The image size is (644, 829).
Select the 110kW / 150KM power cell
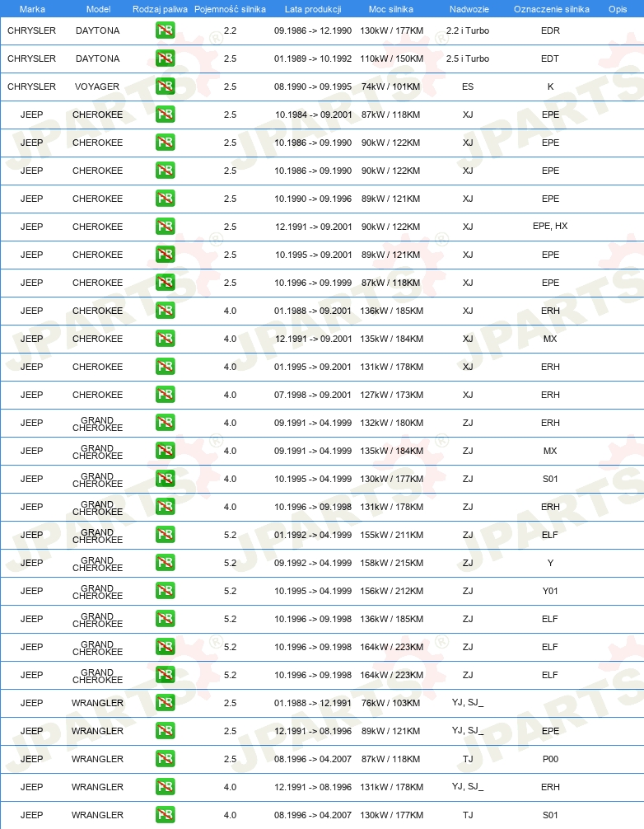[x=391, y=59]
